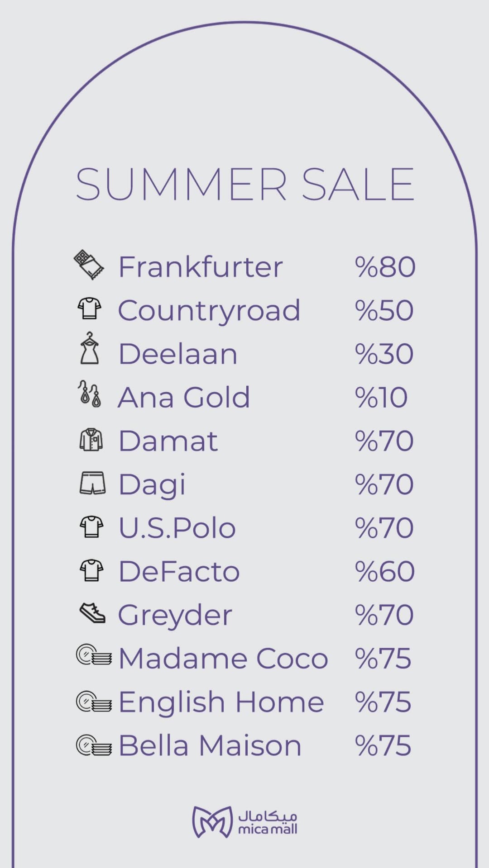Click the t-shirt icon next to DeFacto
This screenshot has height=868, width=489.
click(x=91, y=570)
